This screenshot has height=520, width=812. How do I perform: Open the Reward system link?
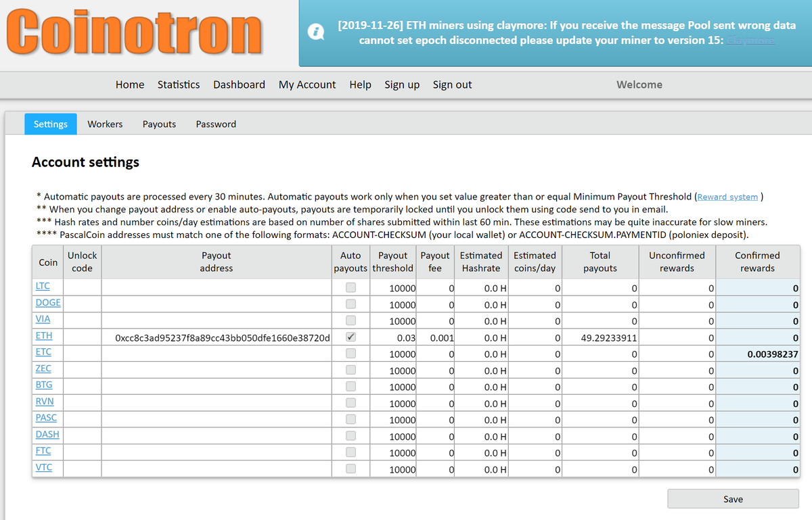(x=727, y=197)
